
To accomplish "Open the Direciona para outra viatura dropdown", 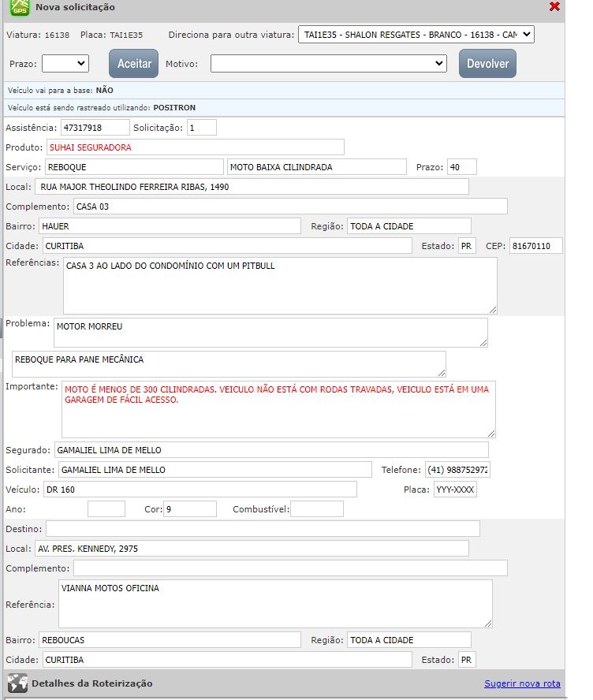I will [x=416, y=35].
